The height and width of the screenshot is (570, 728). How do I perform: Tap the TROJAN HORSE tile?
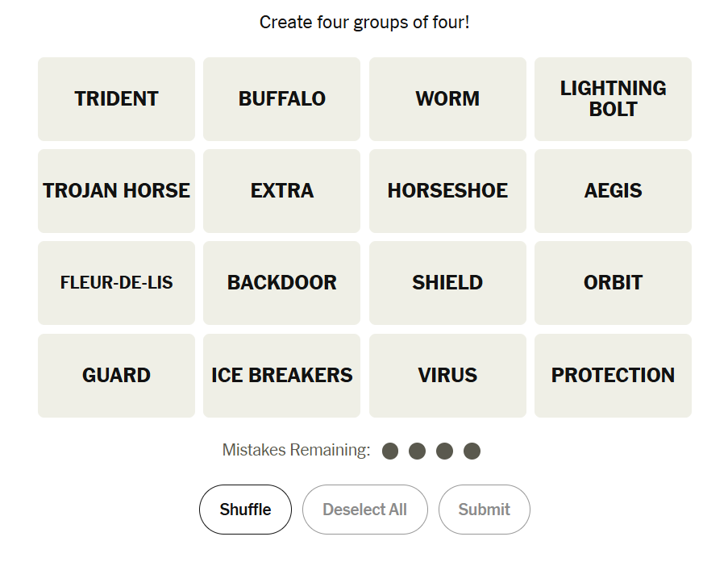(116, 191)
